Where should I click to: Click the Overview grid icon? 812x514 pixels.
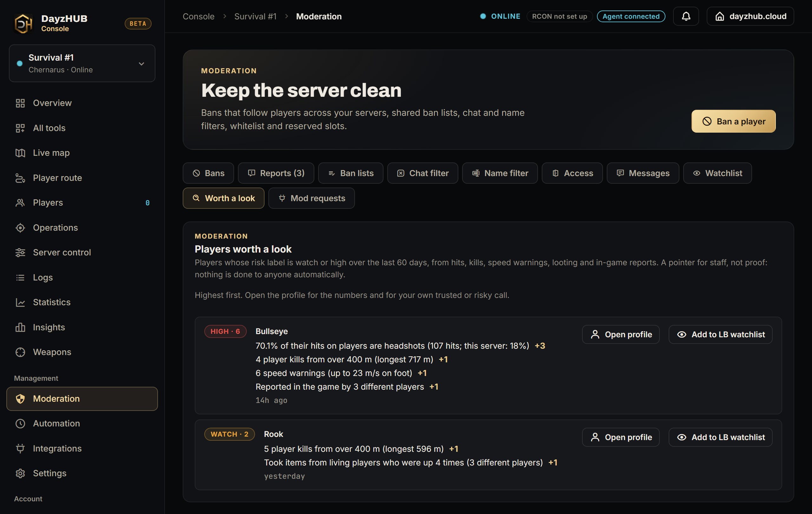(20, 103)
